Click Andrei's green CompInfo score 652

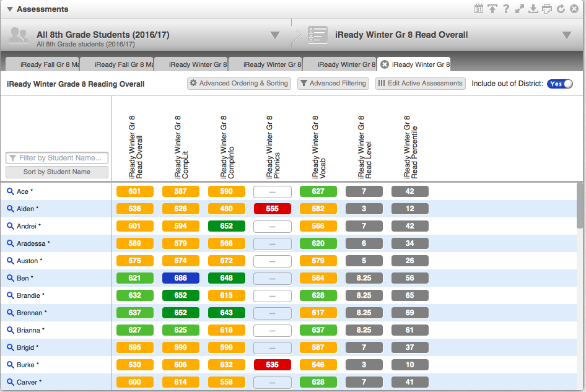227,226
